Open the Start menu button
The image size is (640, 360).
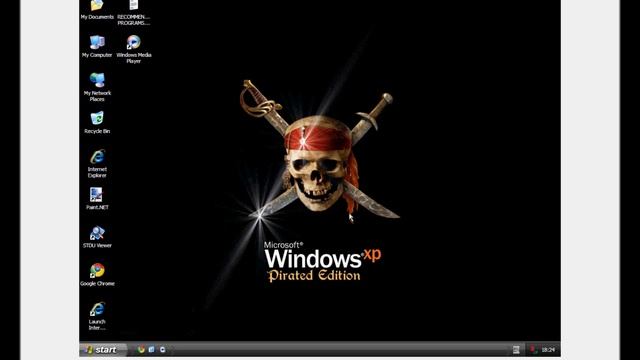103,350
